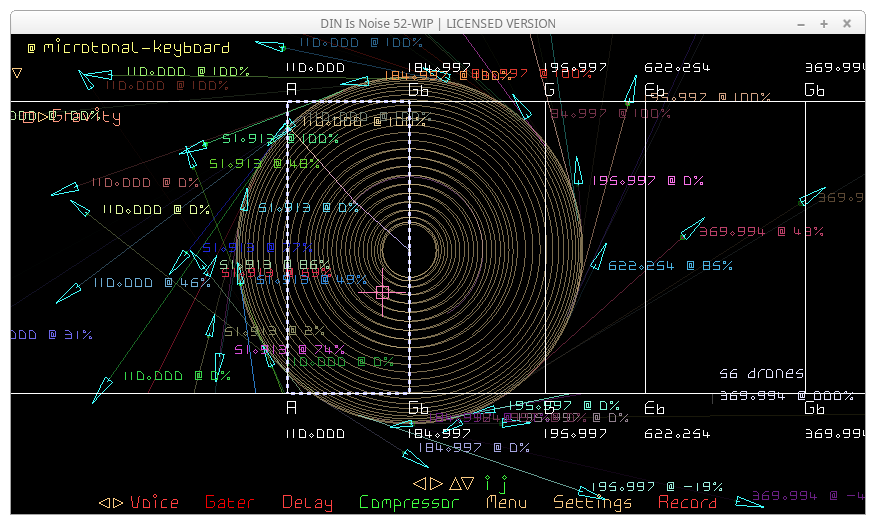Toggle the Voice option
Image resolution: width=876 pixels, height=525 pixels.
tap(155, 503)
